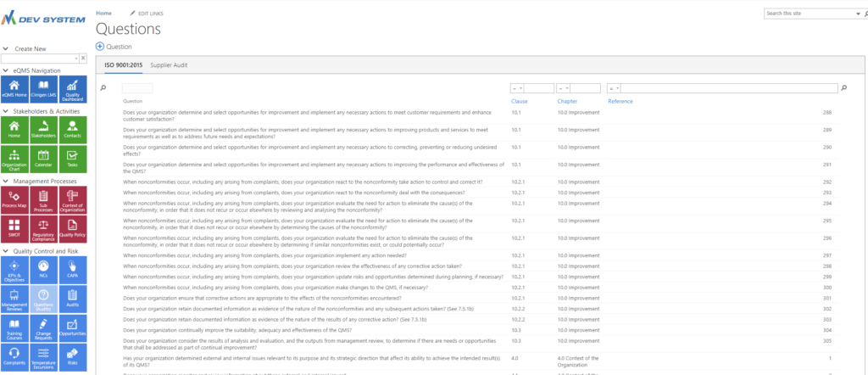
Task: Open the Create New combo box dropdown
Action: point(75,59)
